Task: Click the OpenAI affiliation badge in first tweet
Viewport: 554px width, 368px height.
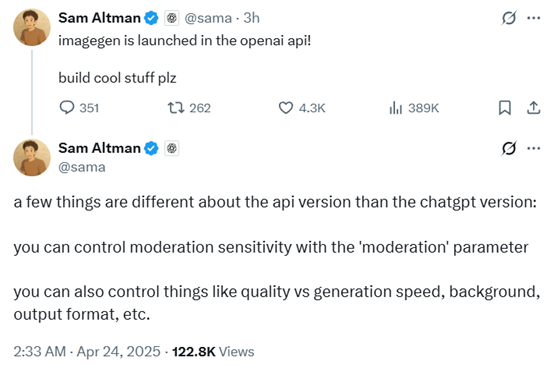Action: coord(172,18)
